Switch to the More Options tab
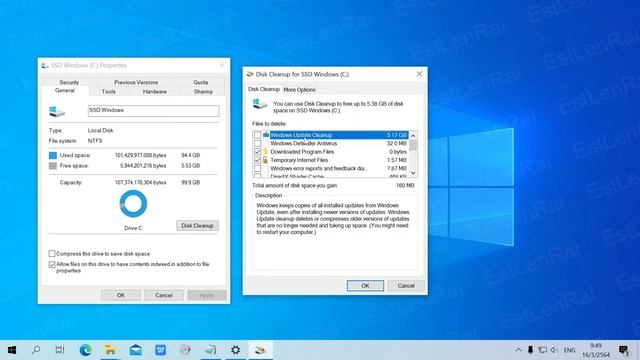This screenshot has height=360, width=640. pos(299,90)
